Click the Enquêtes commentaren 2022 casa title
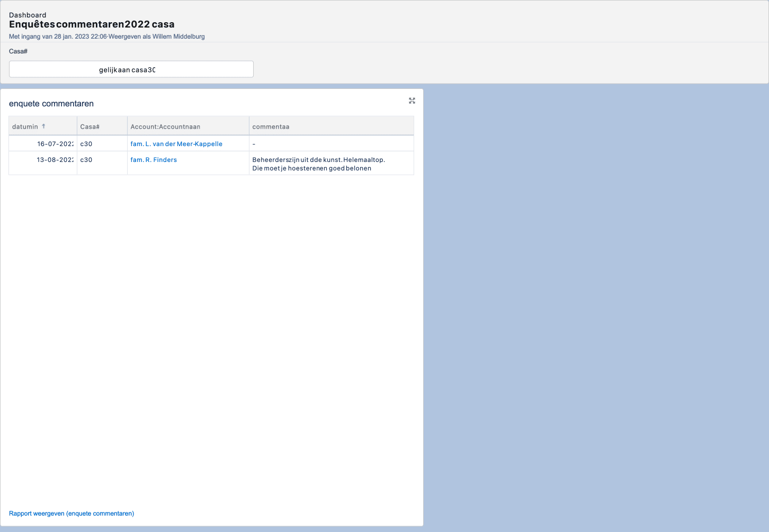Viewport: 769px width, 532px height. pos(92,24)
